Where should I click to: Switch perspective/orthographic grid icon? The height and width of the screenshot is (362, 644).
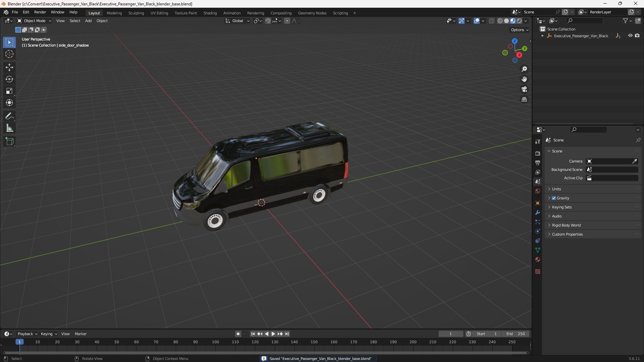524,99
